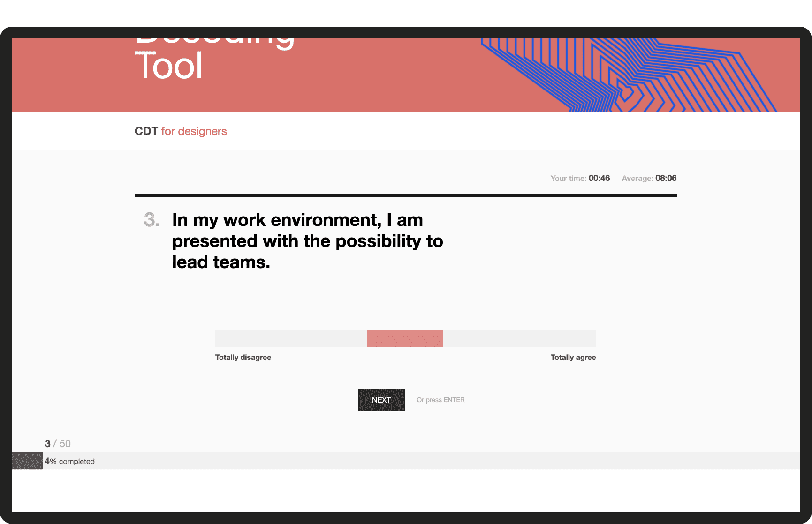The height and width of the screenshot is (524, 812).
Task: Click the "4% completed" label
Action: (x=70, y=461)
